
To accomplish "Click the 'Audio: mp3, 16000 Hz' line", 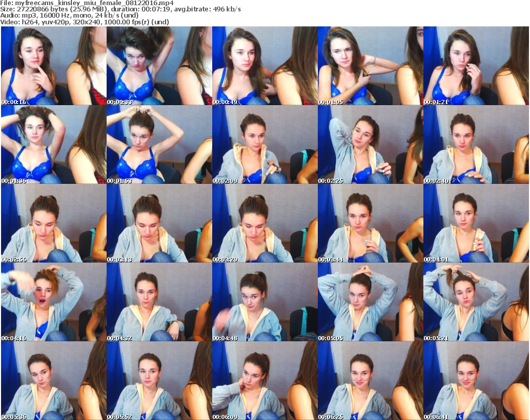I will click(x=69, y=16).
